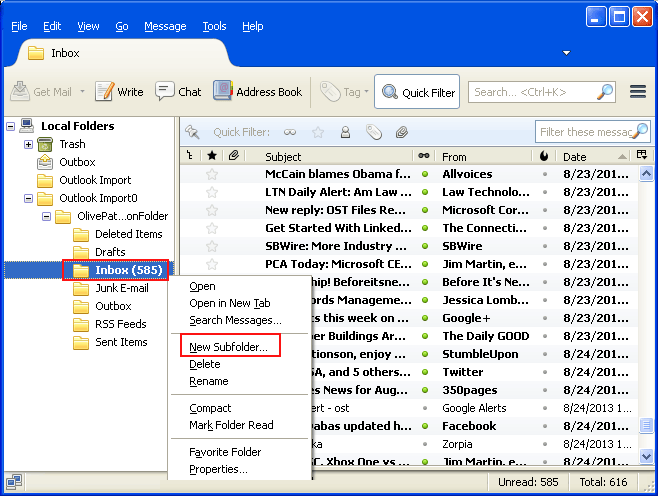
Task: Click the message list scrollbar up arrow
Action: click(x=646, y=173)
